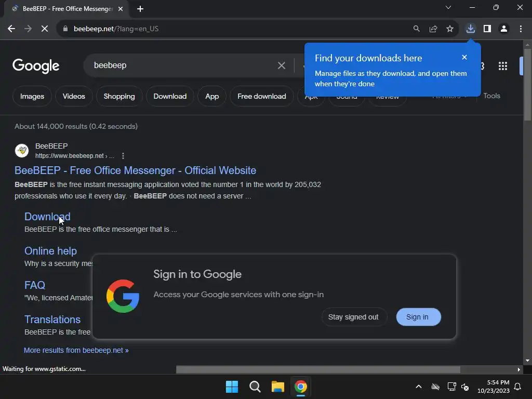Viewport: 532px width, 399px height.
Task: Switch to Shopping results
Action: click(119, 96)
